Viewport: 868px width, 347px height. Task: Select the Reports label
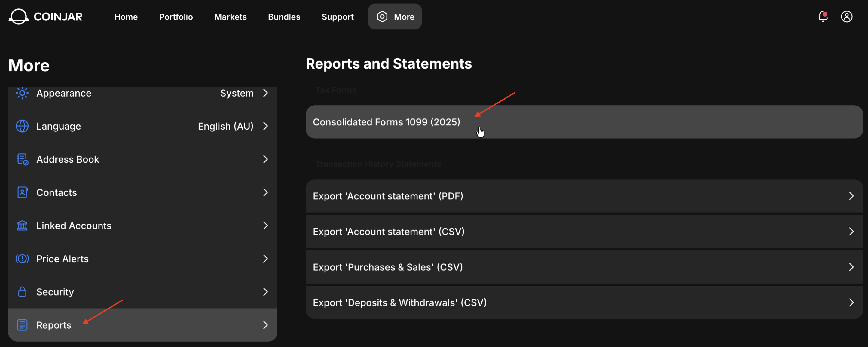[x=54, y=325]
